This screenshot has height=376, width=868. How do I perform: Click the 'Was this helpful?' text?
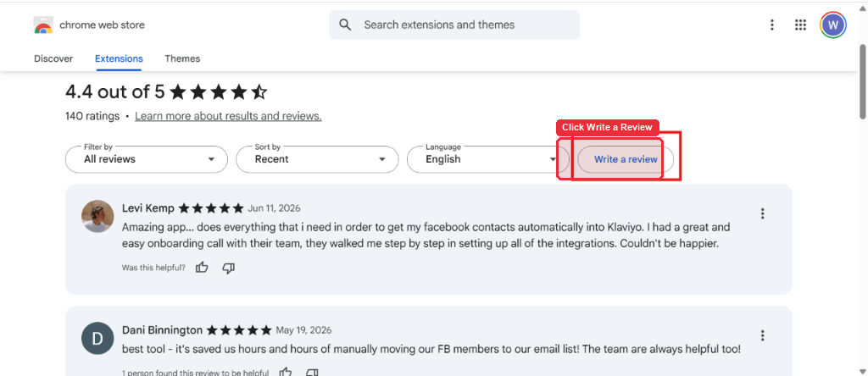pyautogui.click(x=154, y=268)
